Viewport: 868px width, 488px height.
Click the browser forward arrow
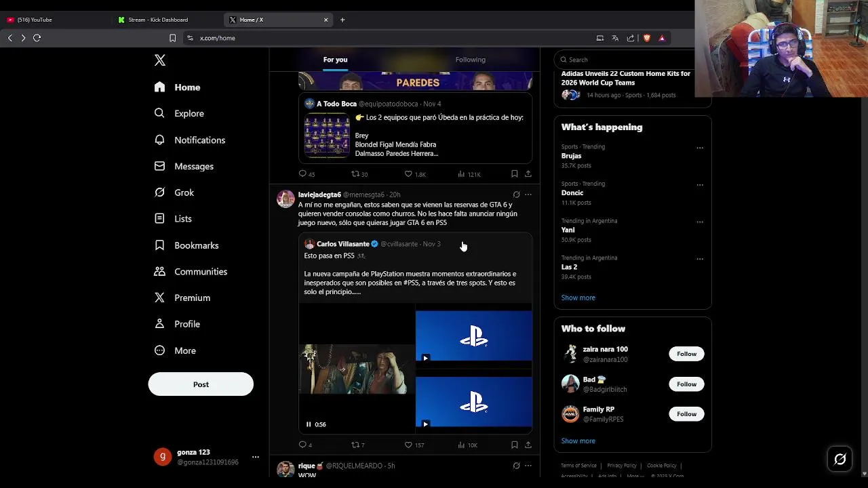point(23,38)
